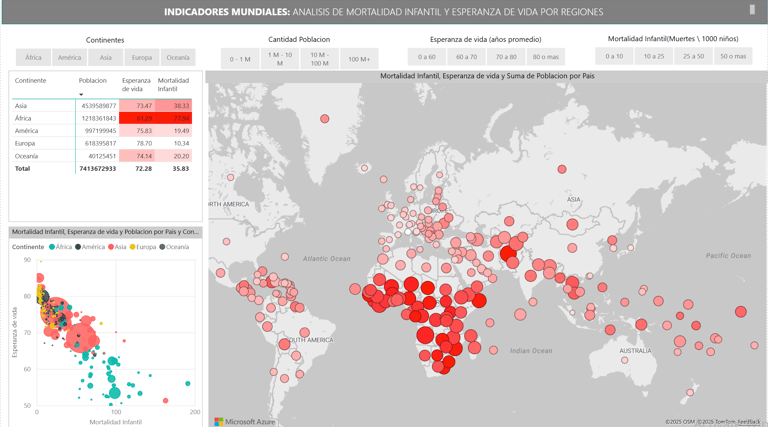
Task: Click the Greenland bubble on the map
Action: click(x=325, y=119)
